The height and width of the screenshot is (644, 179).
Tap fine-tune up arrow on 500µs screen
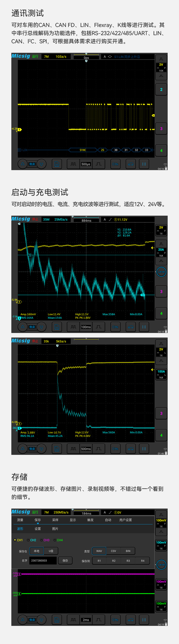point(22,164)
